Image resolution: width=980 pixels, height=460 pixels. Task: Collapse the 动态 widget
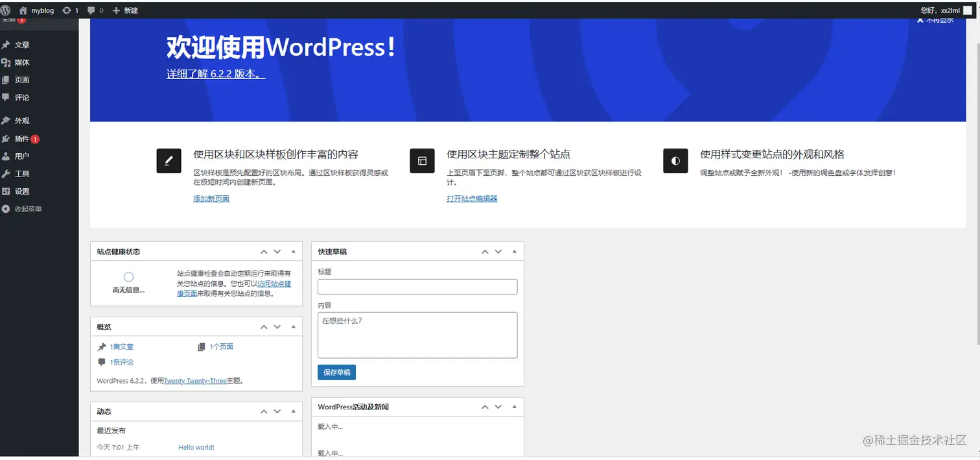click(x=293, y=412)
